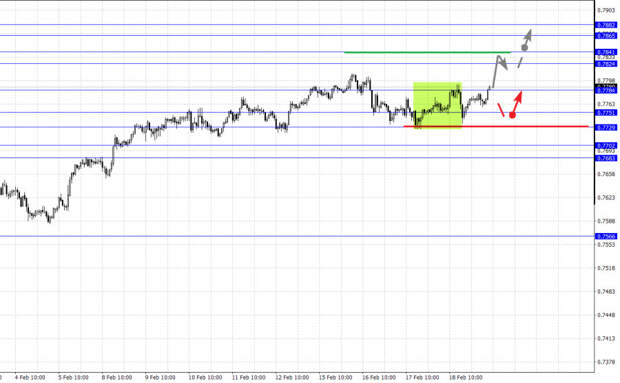
Task: Click the 0.7413 price scale value
Action: [606, 338]
